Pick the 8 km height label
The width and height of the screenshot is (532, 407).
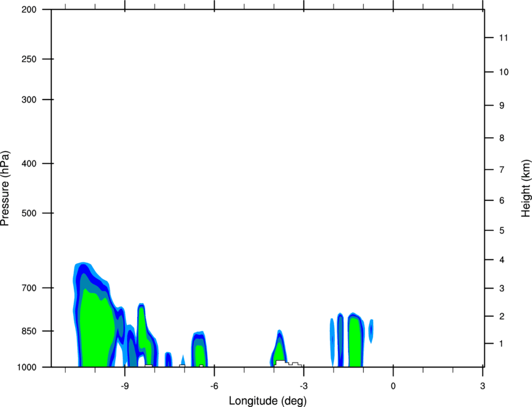(x=502, y=138)
